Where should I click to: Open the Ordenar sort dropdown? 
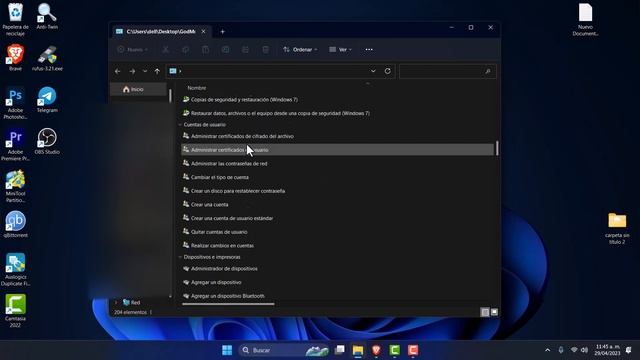coord(300,49)
